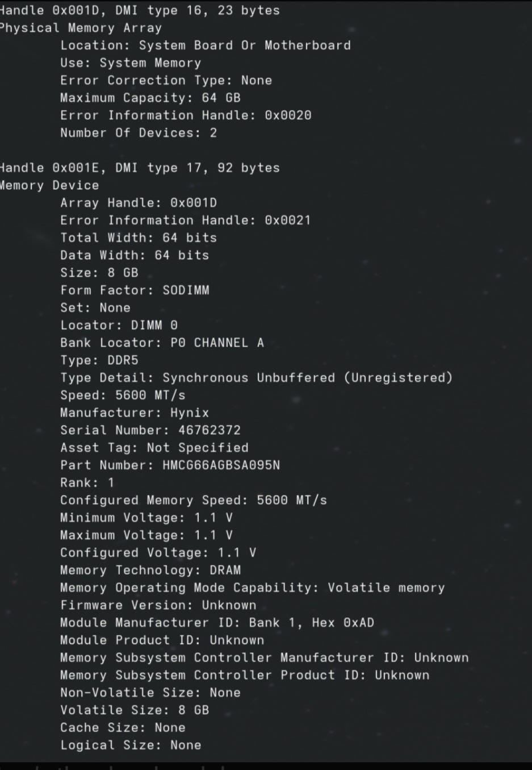The width and height of the screenshot is (532, 770).
Task: Click the Volatile Size: 8 GB line
Action: pos(135,710)
